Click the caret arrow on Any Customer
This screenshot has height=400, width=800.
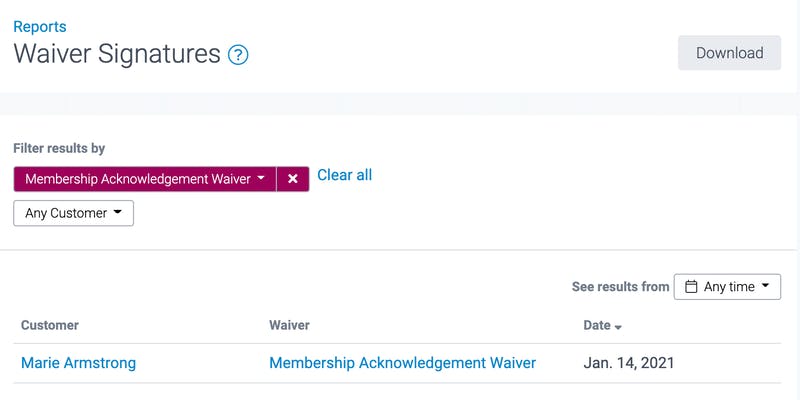point(117,212)
